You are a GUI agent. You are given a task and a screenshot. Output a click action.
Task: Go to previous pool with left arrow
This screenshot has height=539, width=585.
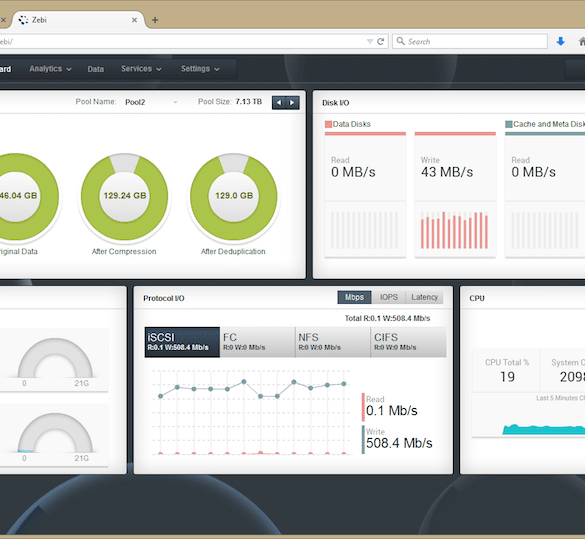tap(279, 103)
